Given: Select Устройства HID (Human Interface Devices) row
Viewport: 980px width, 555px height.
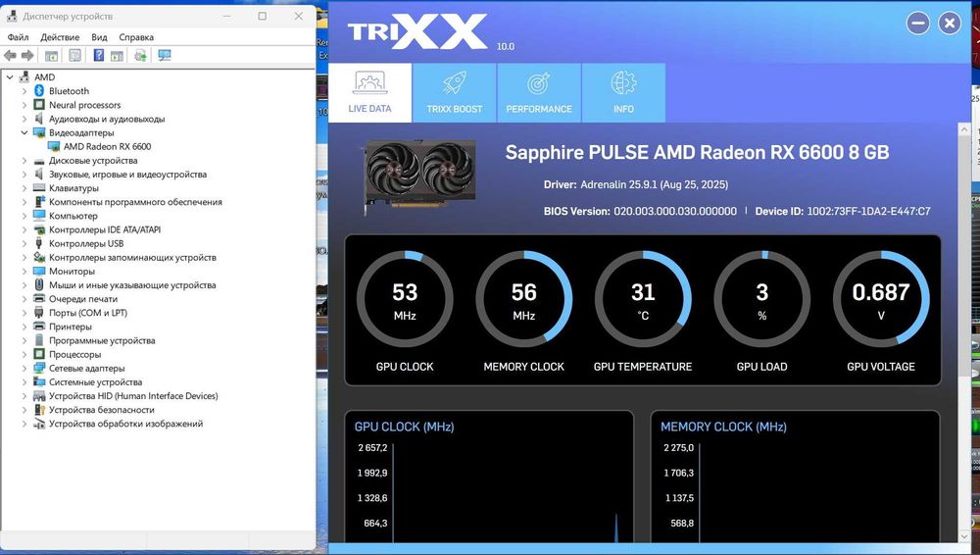Looking at the screenshot, I should coord(133,396).
